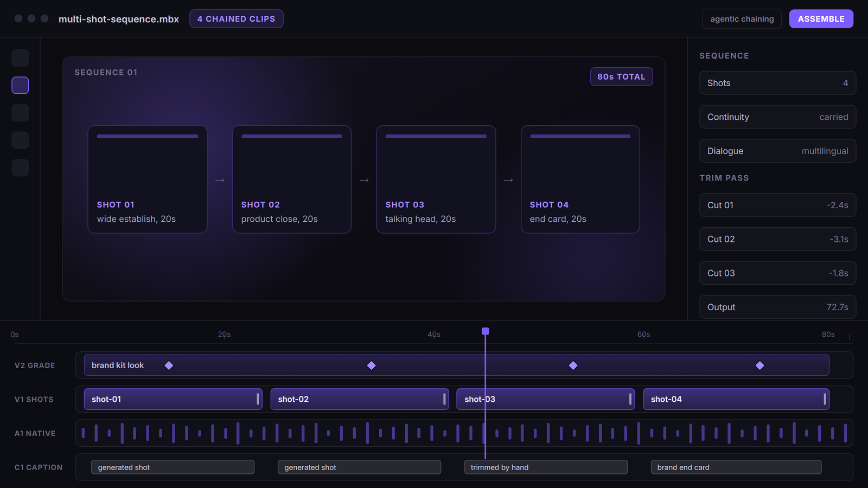Select the shot-03 clip on V1
The width and height of the screenshot is (868, 488).
546,399
